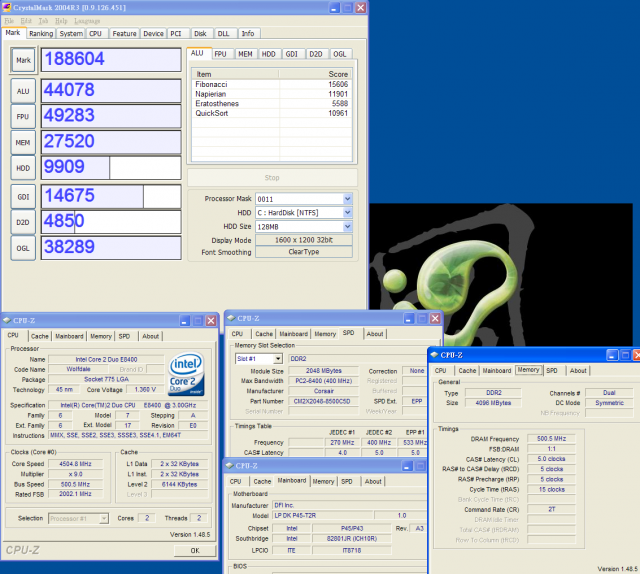This screenshot has height=574, width=640.
Task: Select the Napierian score row
Action: coord(271,94)
